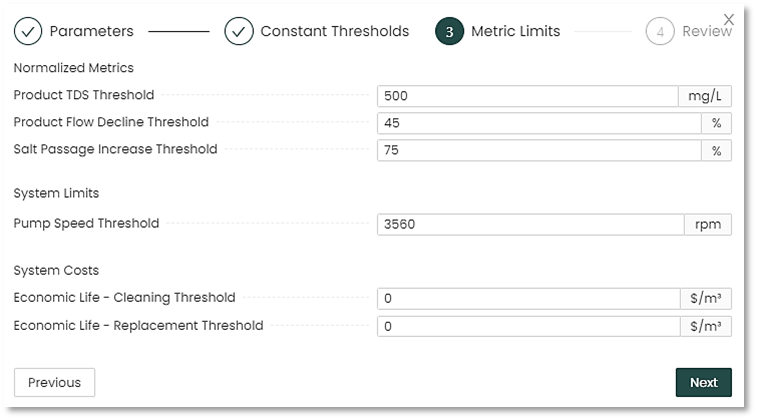This screenshot has width=757, height=420.
Task: Click the Constant Thresholds checkmark icon
Action: pos(239,31)
